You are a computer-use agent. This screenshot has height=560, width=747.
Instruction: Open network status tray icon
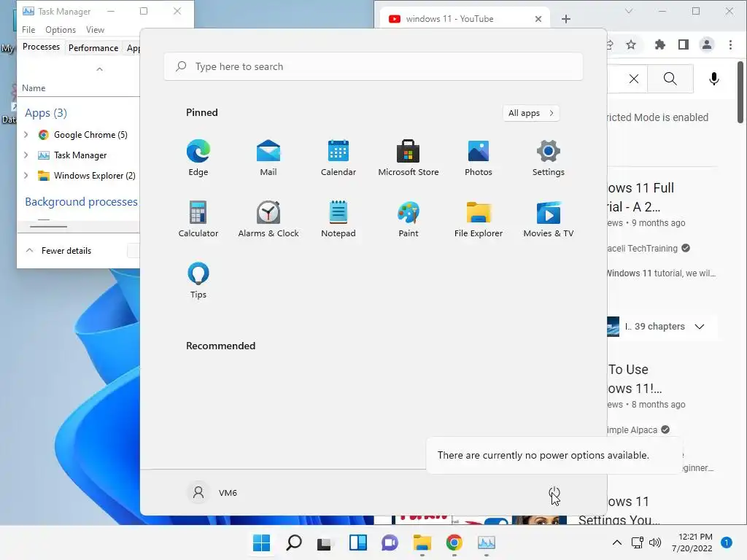[637, 542]
